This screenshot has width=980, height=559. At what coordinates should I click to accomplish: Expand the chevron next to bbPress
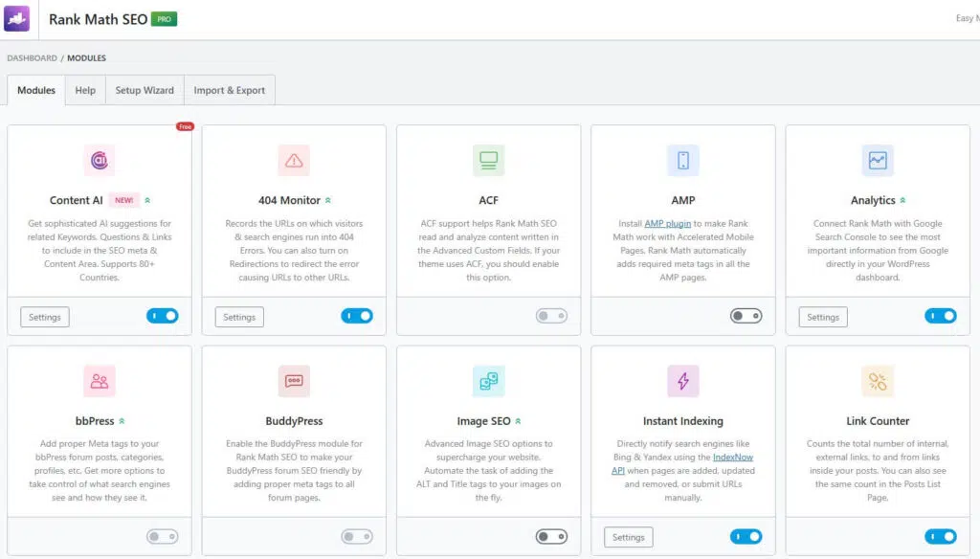click(x=122, y=421)
